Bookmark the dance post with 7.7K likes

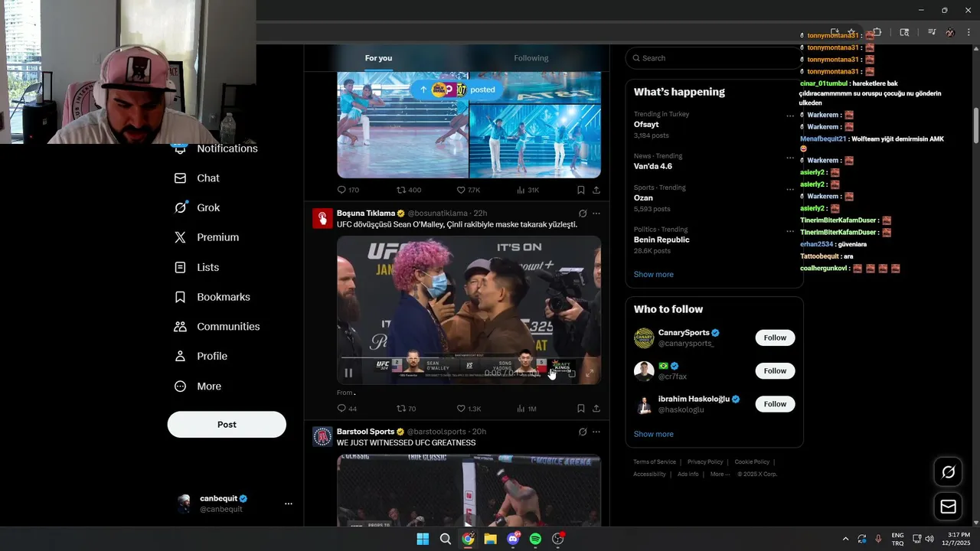pyautogui.click(x=581, y=190)
